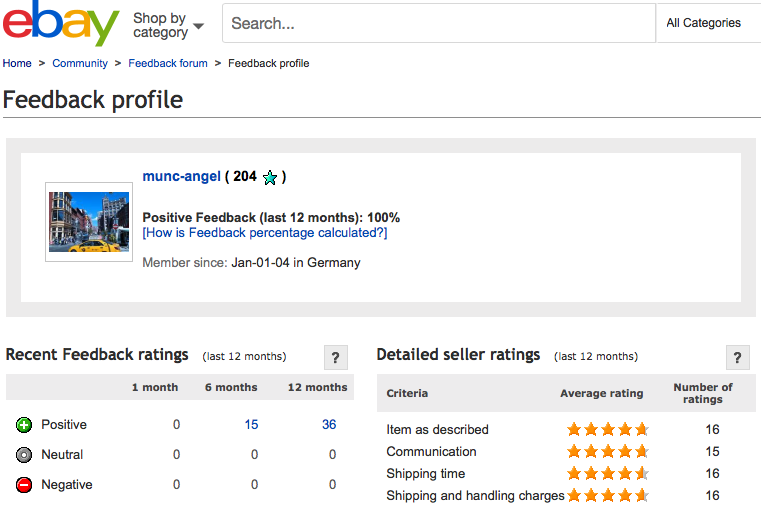Open the All Categories dropdown
This screenshot has width=761, height=522.
(704, 23)
